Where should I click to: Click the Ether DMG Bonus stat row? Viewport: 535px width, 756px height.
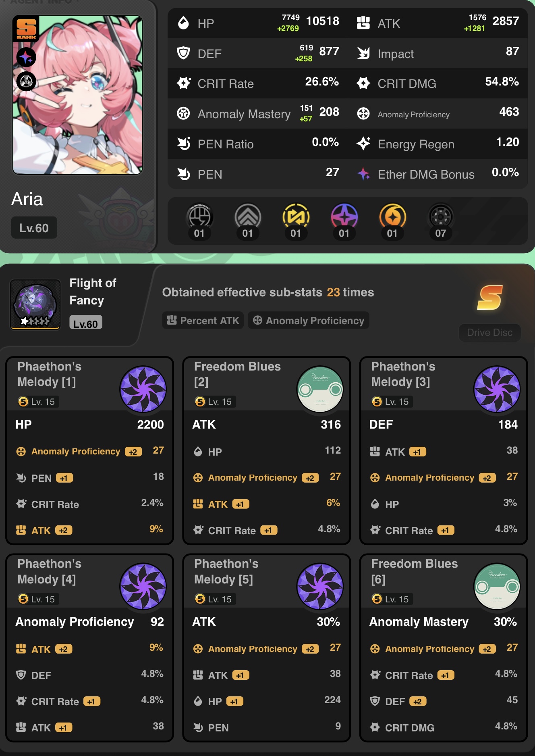point(438,174)
